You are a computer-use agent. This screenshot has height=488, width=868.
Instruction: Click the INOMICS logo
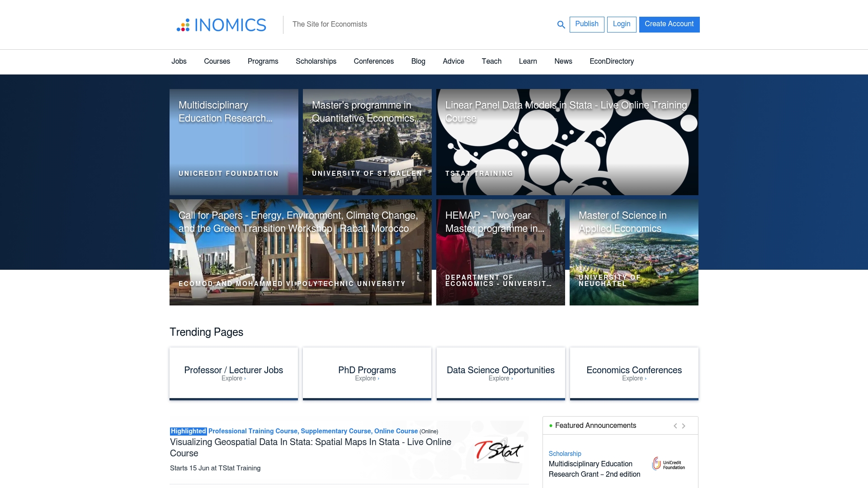point(221,25)
